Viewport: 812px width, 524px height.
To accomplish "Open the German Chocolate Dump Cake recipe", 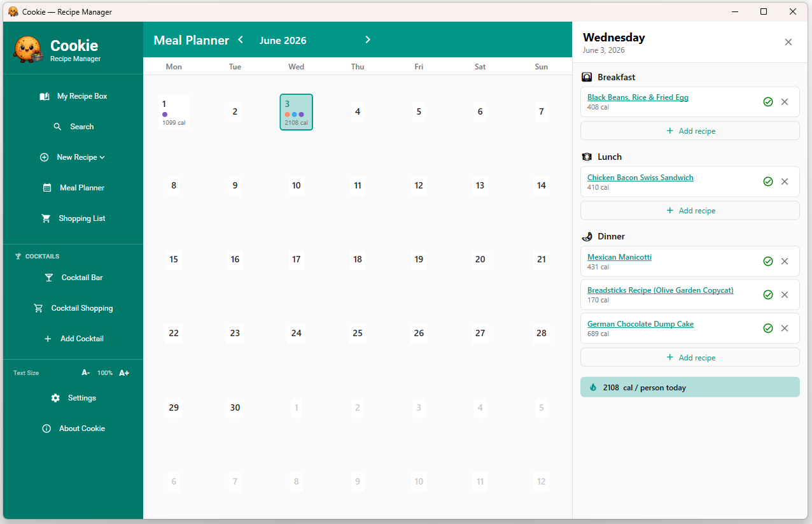I will point(640,324).
